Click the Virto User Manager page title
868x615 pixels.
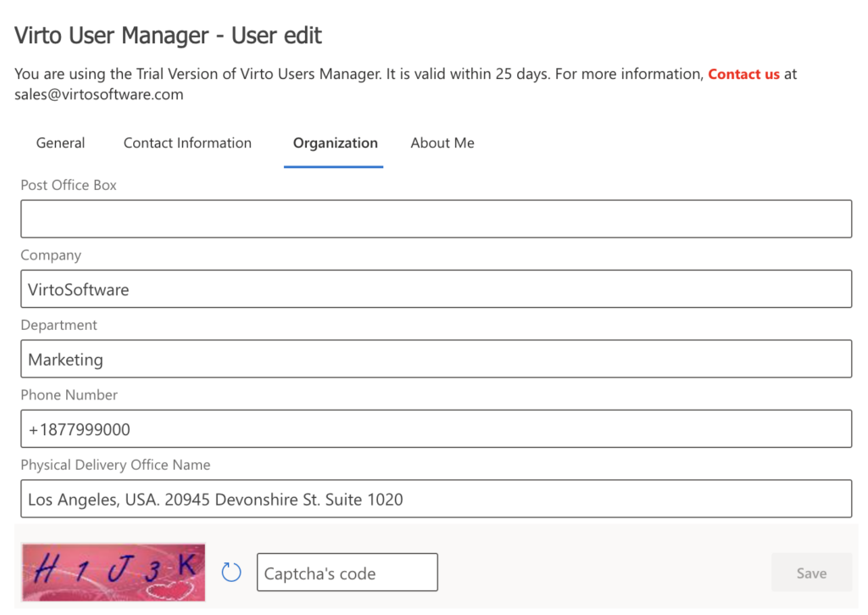point(167,36)
